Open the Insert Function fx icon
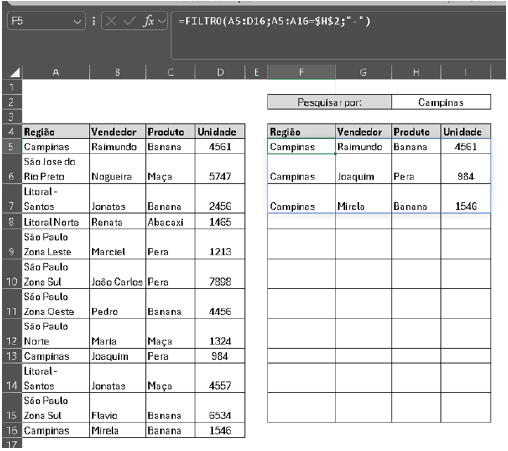Viewport: 508px width, 451px height. point(149,21)
